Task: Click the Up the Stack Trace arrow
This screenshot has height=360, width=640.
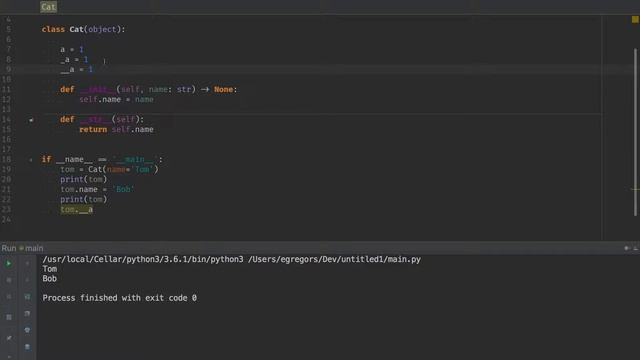Action: [27, 264]
